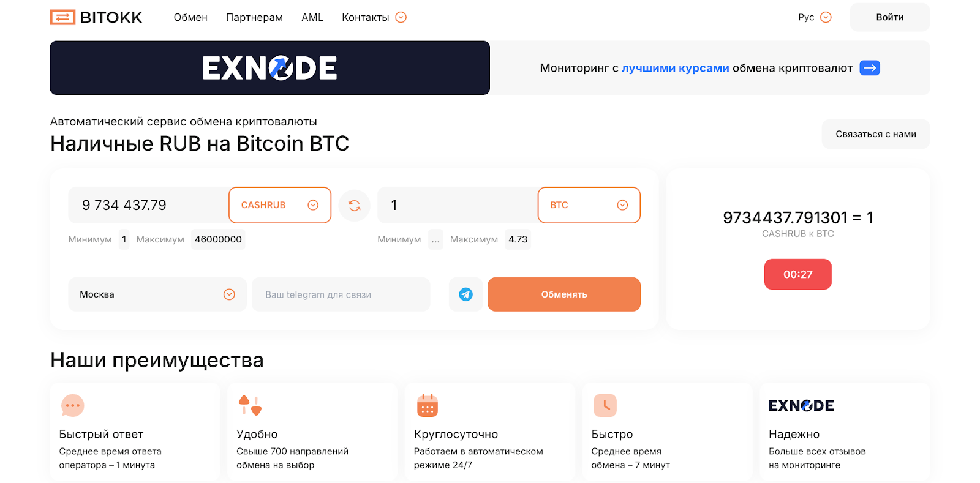
Task: Click the Связаться с нами button
Action: click(x=875, y=133)
